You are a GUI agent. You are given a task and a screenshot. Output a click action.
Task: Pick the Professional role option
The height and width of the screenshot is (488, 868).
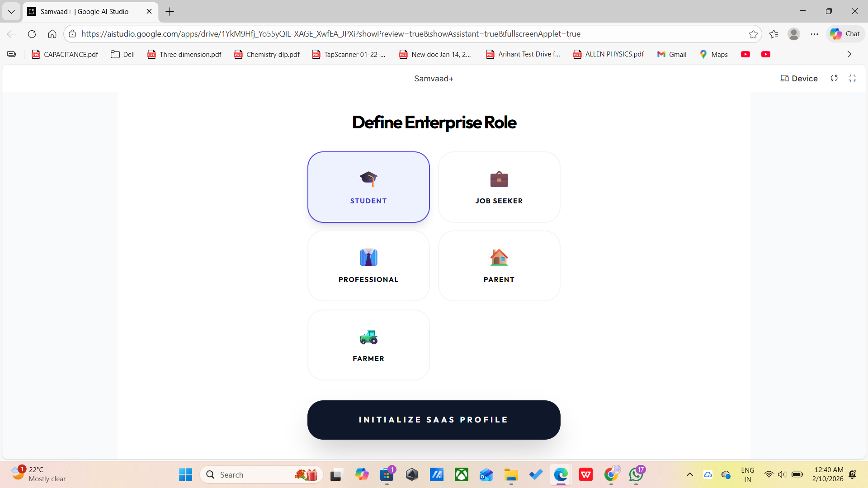point(368,266)
